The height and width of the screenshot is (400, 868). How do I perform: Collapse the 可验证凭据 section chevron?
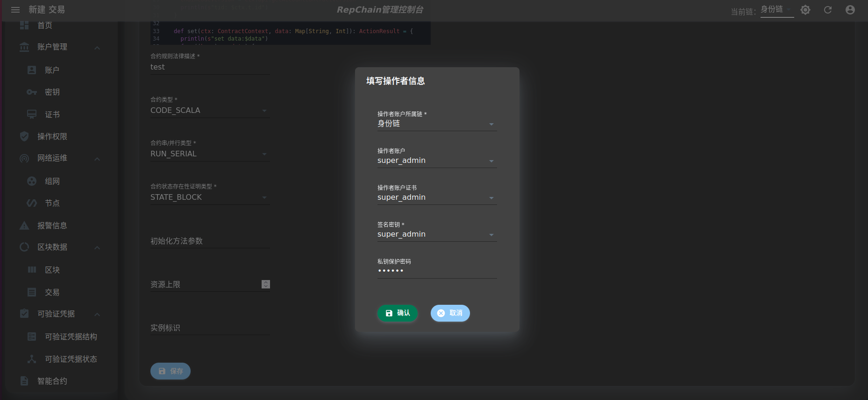[x=97, y=314]
